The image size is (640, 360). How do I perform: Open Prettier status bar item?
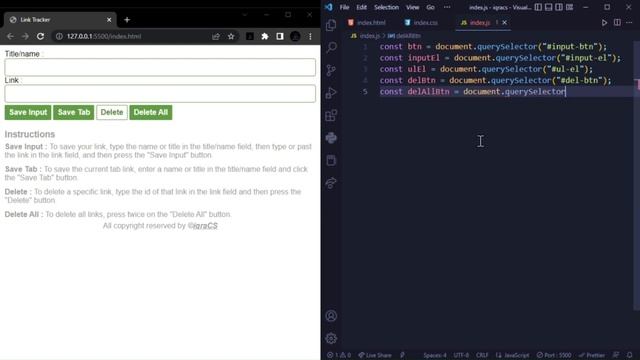click(591, 355)
